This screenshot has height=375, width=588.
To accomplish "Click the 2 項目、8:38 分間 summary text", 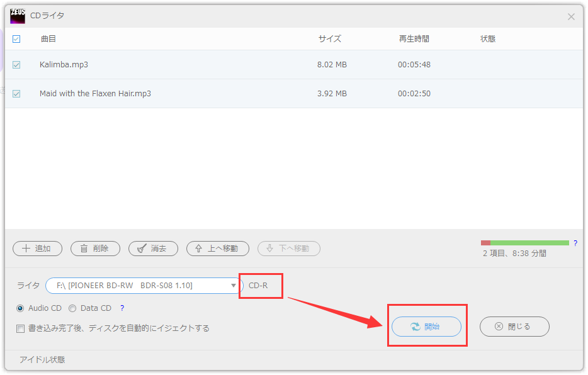I will [514, 254].
